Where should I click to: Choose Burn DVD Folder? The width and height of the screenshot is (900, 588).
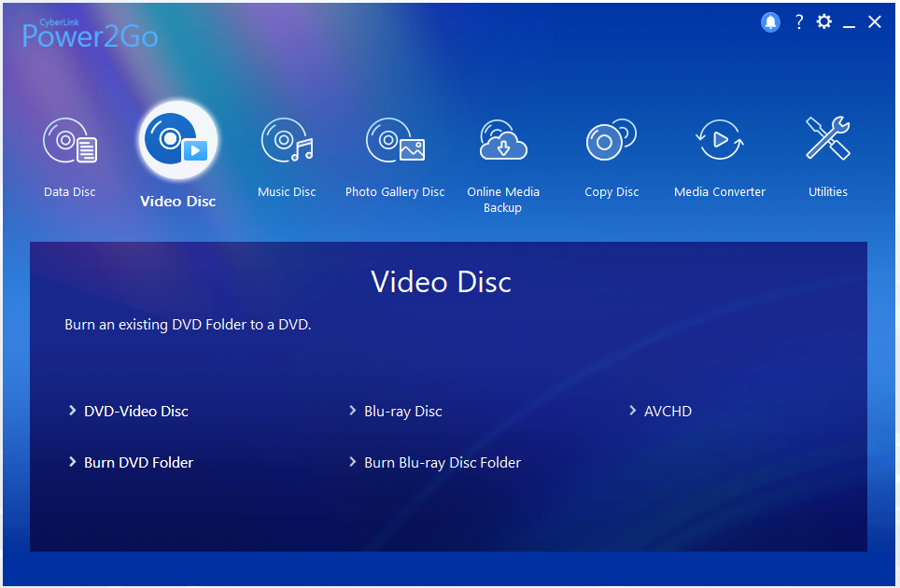tap(139, 463)
